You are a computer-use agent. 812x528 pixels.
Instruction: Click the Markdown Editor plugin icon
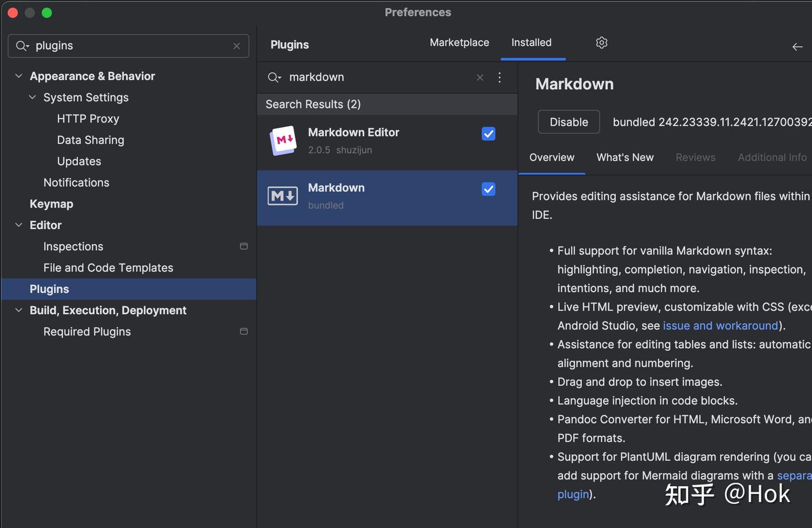tap(283, 140)
